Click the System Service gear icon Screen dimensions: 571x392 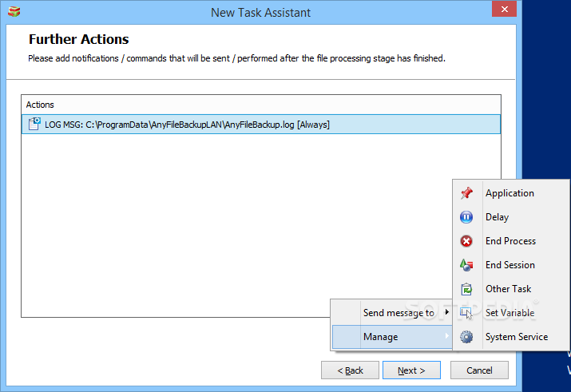[466, 337]
